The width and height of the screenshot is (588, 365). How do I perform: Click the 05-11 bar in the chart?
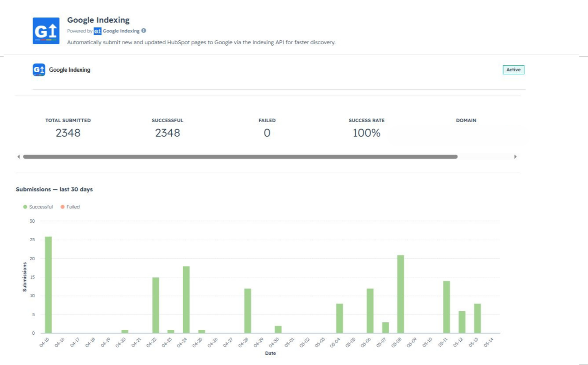pyautogui.click(x=447, y=307)
